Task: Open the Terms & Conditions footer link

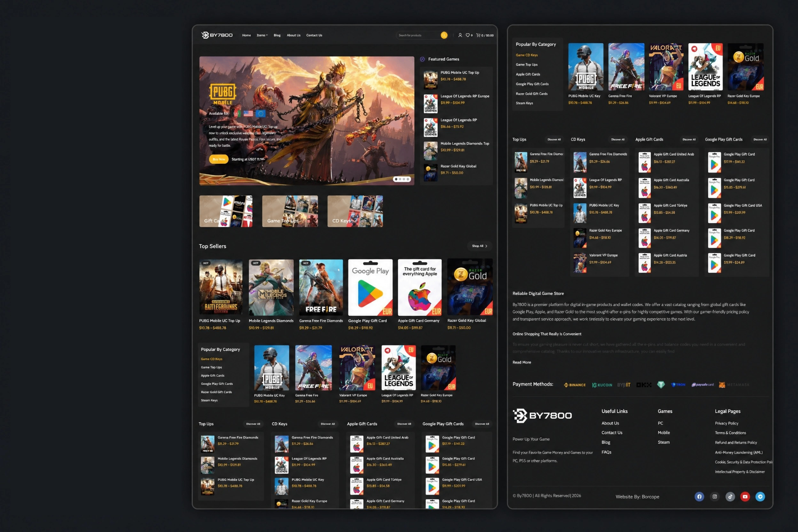Action: pyautogui.click(x=730, y=433)
